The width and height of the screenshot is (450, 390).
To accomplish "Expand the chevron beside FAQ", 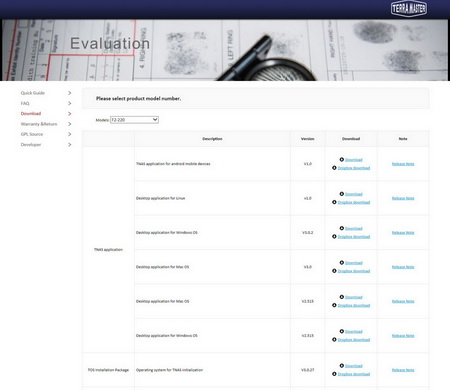I will click(x=69, y=103).
